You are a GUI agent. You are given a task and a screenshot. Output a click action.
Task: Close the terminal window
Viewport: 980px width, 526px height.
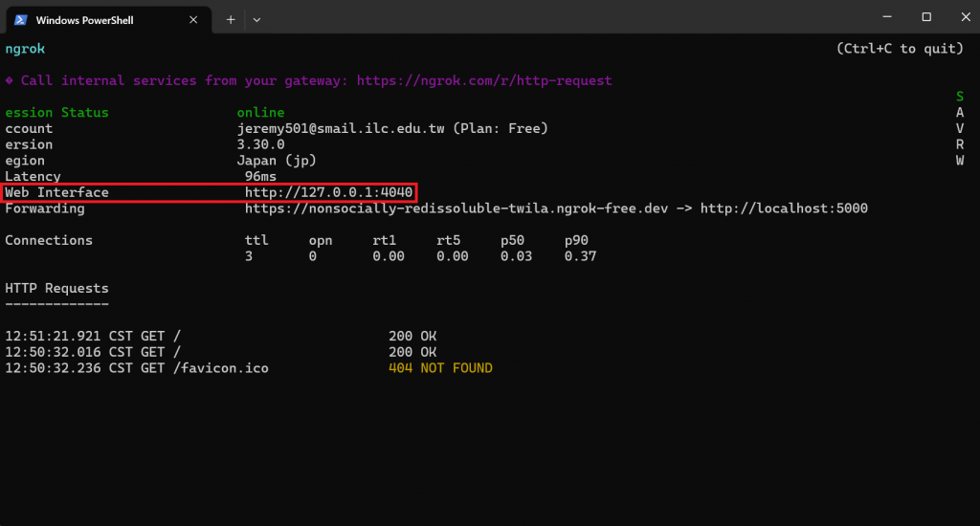965,17
